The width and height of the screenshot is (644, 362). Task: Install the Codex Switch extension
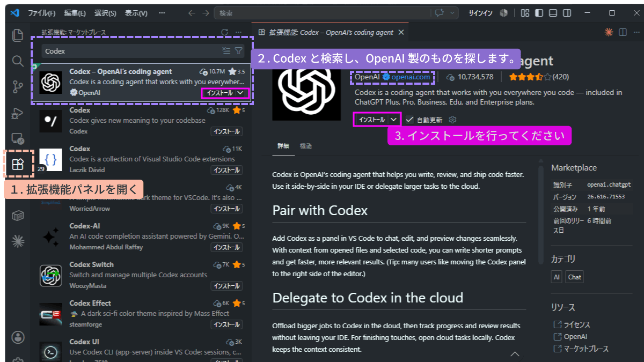point(226,286)
